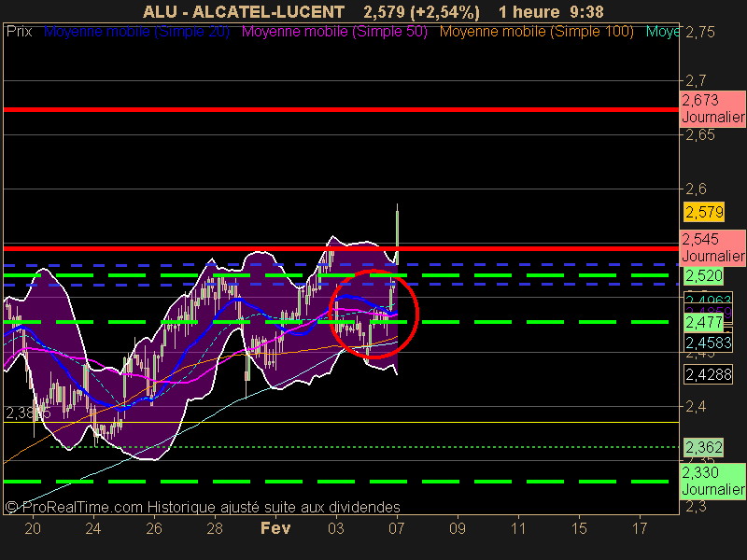Image resolution: width=747 pixels, height=560 pixels.
Task: Click the date 15 on time axis
Action: (579, 528)
